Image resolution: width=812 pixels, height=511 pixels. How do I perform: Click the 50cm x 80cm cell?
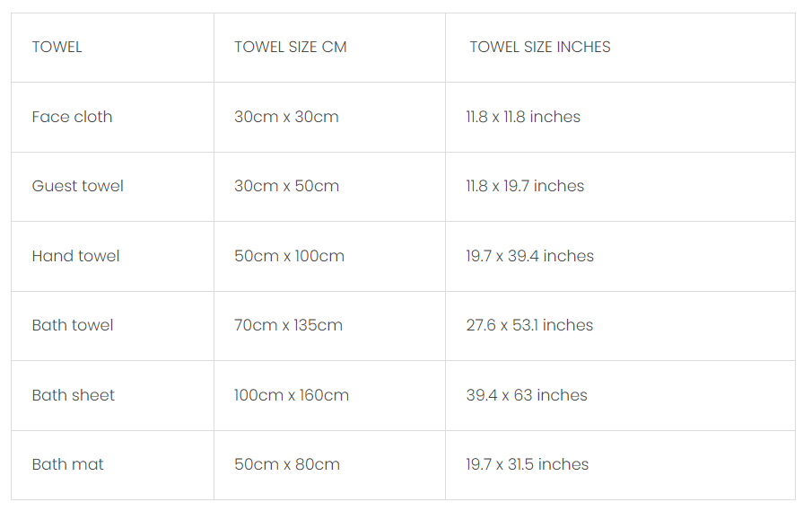(x=329, y=465)
